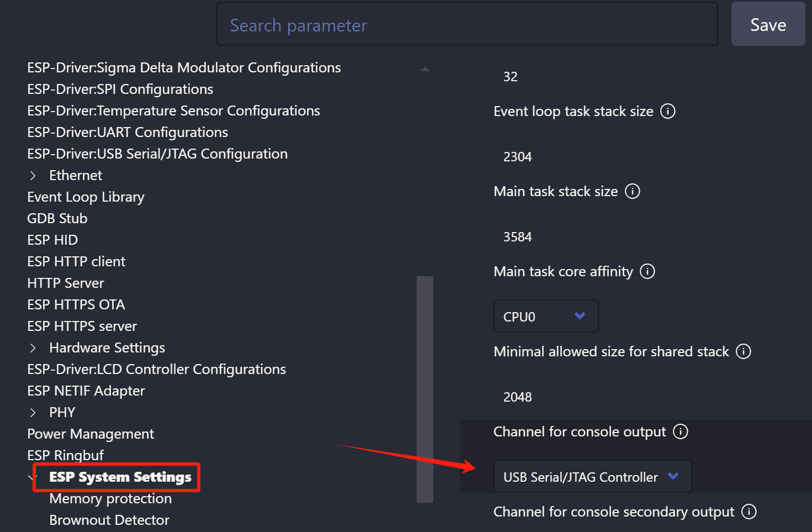Open info tooltip for Event loop task stack size
The height and width of the screenshot is (532, 812).
click(x=667, y=111)
